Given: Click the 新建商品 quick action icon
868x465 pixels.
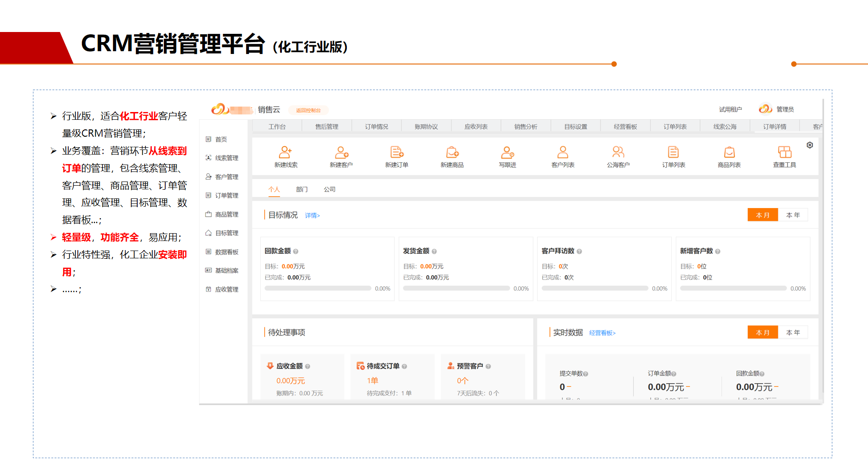Looking at the screenshot, I should coord(452,152).
